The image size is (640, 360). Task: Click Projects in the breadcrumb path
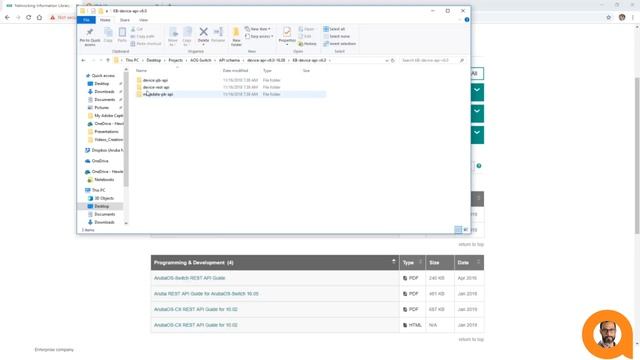[176, 60]
